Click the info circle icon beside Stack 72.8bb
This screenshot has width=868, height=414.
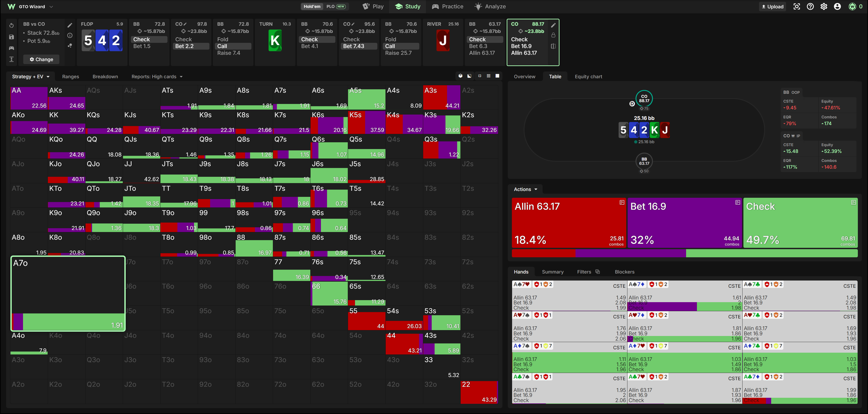click(x=70, y=35)
